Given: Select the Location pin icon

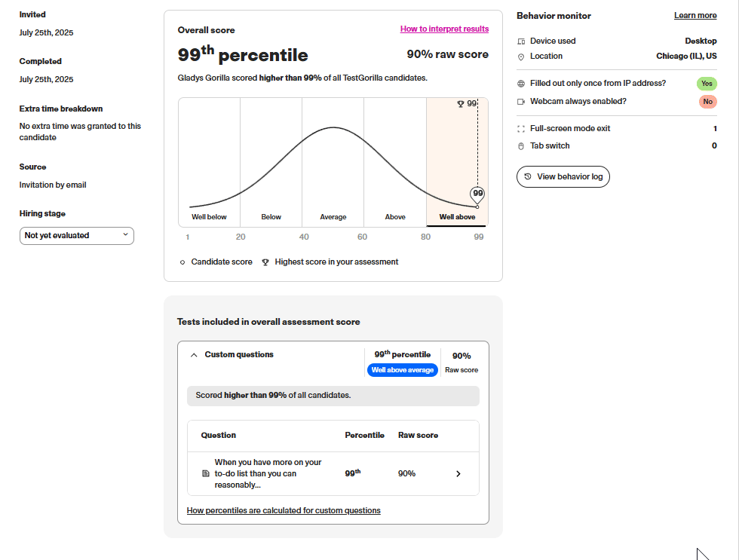Looking at the screenshot, I should pyautogui.click(x=520, y=56).
